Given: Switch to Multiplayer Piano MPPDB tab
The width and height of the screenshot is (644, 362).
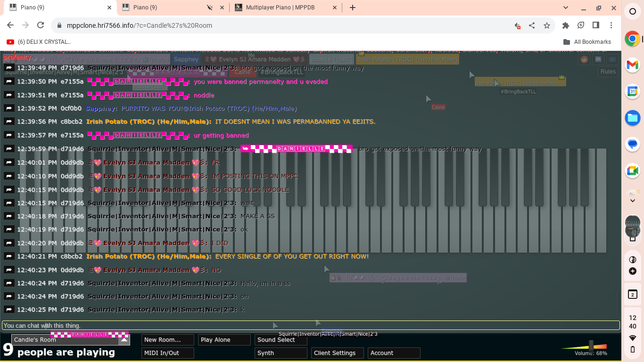Looking at the screenshot, I should tap(287, 8).
